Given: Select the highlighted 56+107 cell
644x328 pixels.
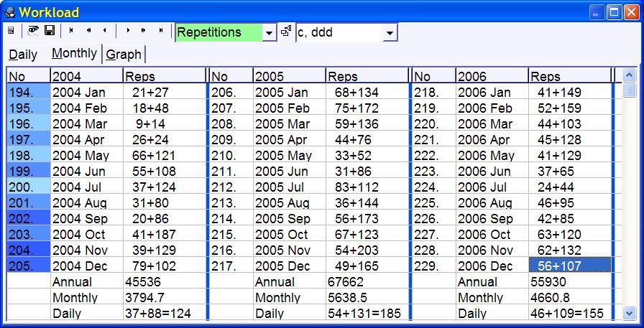Looking at the screenshot, I should pos(570,266).
